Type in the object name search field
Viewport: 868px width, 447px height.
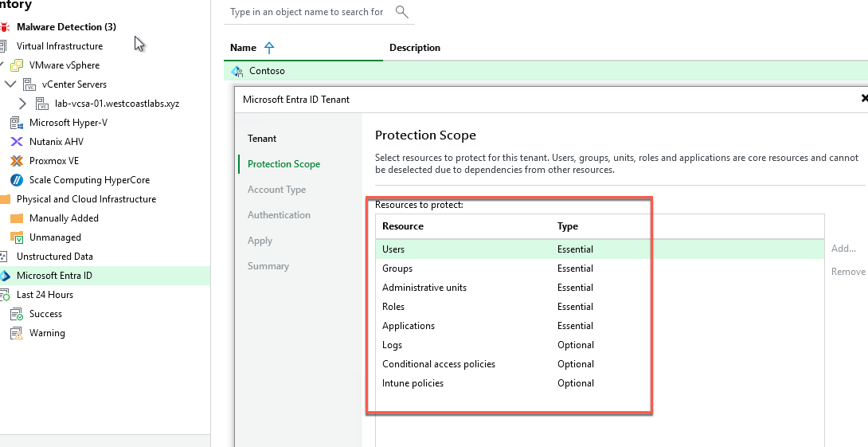307,12
